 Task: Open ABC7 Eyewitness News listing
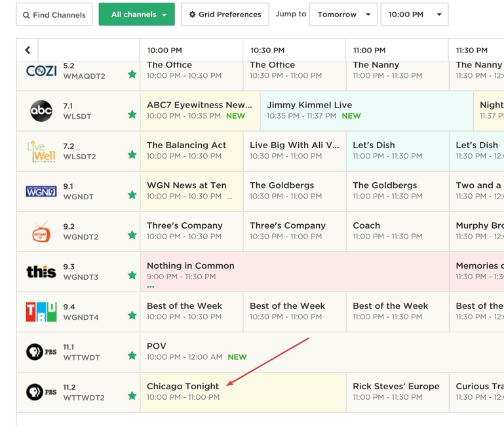[x=200, y=111]
